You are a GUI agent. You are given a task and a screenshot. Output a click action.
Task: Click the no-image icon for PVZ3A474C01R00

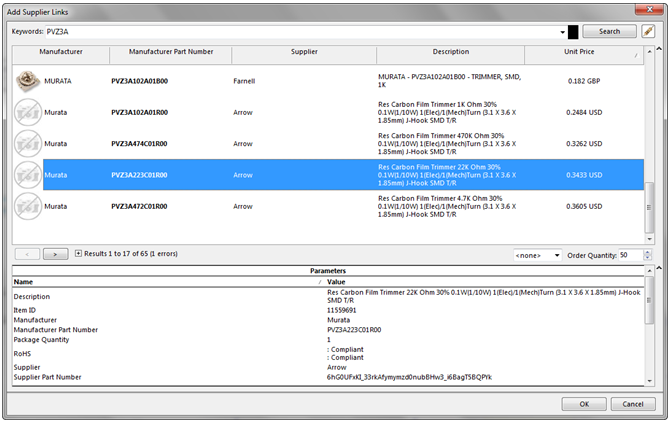(x=28, y=144)
